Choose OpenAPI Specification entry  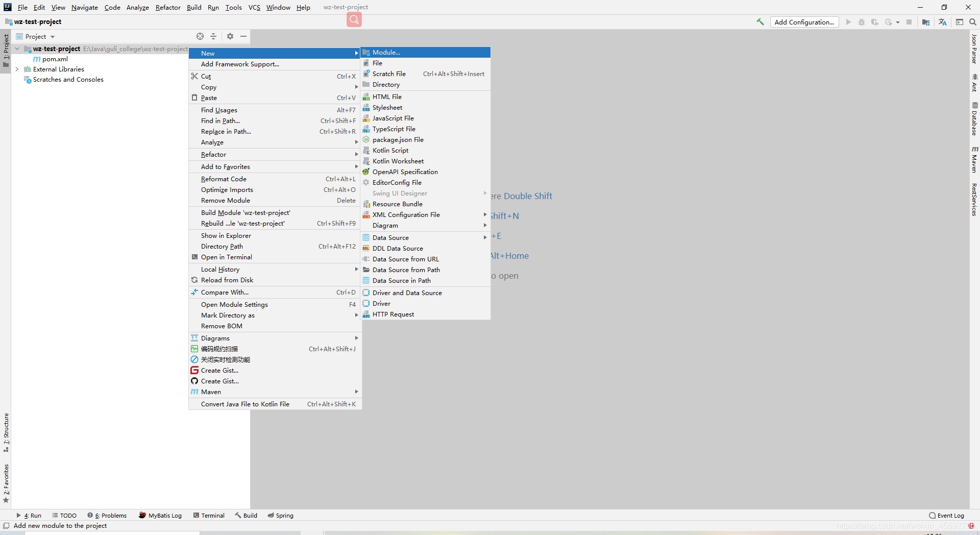click(426, 172)
